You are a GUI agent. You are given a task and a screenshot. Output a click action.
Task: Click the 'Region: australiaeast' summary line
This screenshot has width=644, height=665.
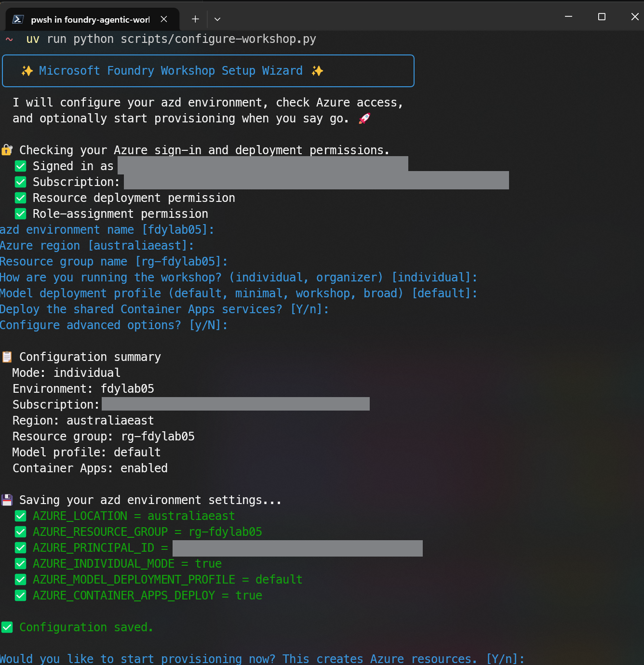(83, 421)
